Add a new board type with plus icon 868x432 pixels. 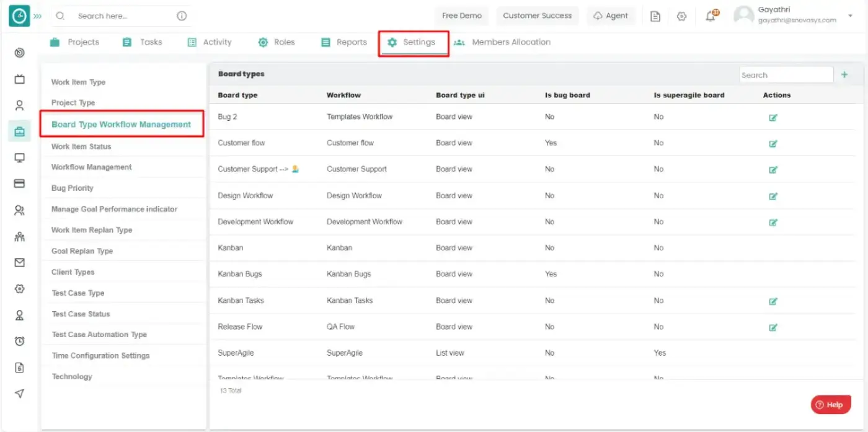pyautogui.click(x=844, y=74)
